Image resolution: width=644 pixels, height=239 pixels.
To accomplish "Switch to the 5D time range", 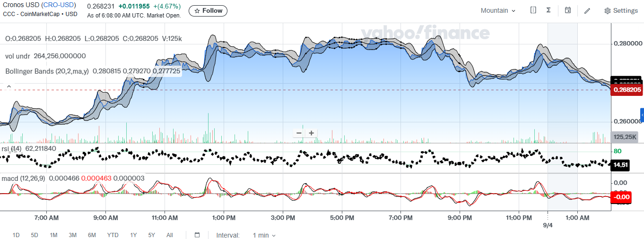I will [35, 235].
